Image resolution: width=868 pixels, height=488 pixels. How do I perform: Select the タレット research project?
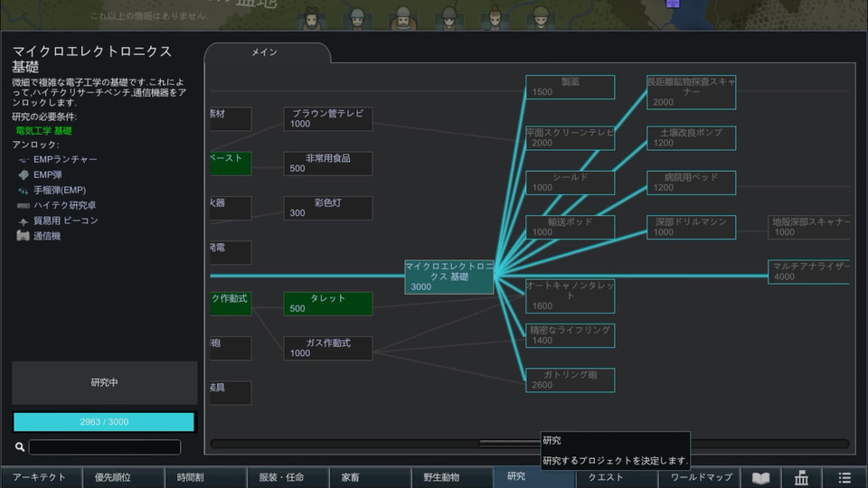pos(327,304)
